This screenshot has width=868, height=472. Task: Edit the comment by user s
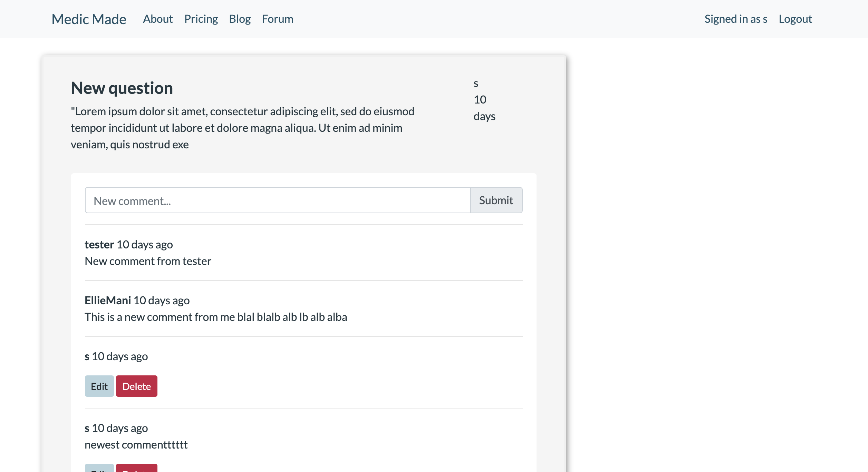[x=99, y=386]
